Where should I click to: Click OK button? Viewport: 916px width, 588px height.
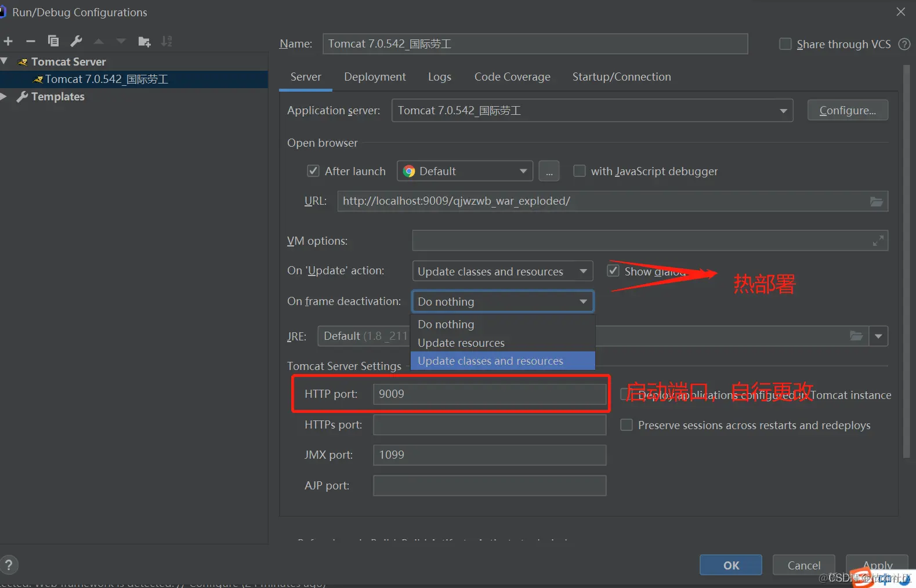(x=731, y=565)
